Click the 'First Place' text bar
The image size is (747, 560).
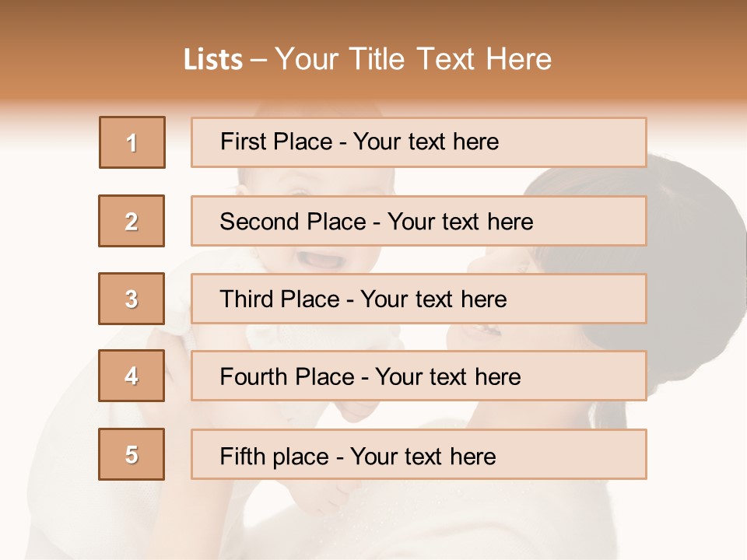[419, 142]
